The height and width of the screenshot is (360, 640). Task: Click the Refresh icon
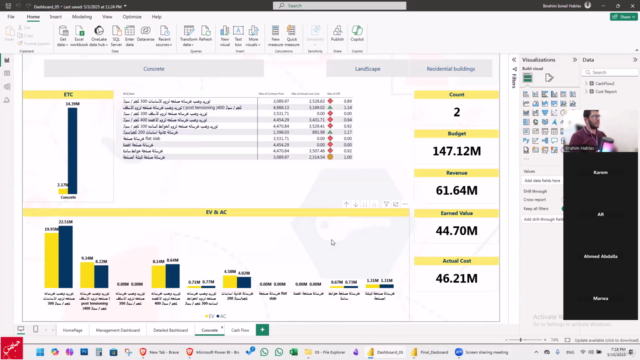(205, 33)
